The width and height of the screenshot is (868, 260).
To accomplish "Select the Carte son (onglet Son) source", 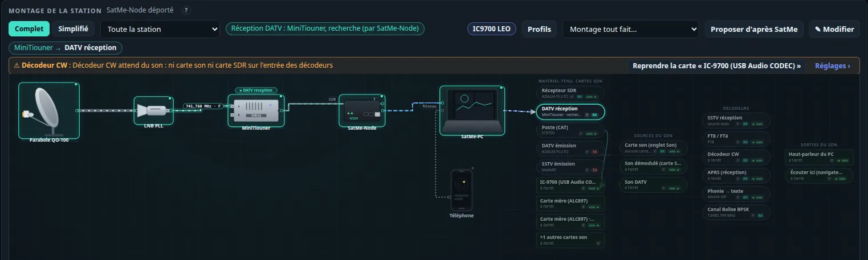I will [x=654, y=148].
